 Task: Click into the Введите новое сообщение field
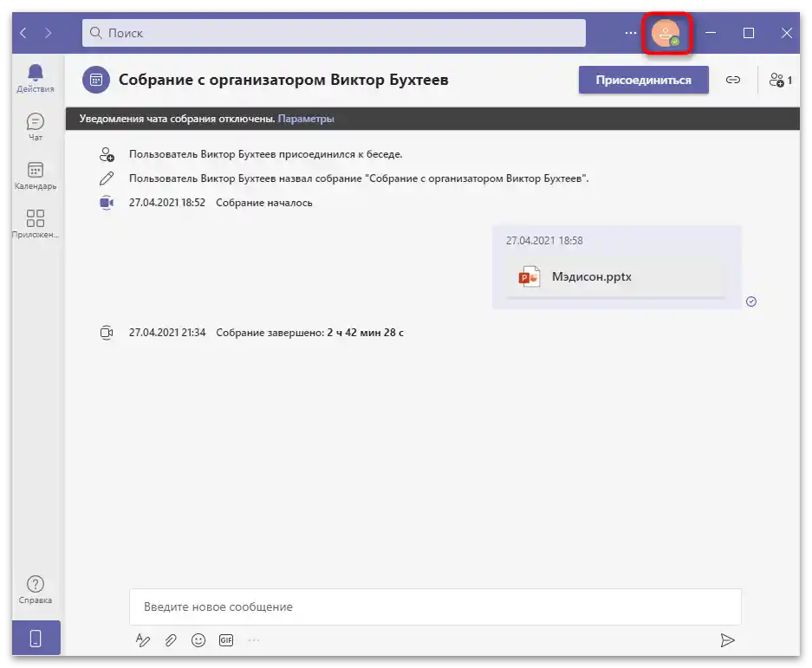pyautogui.click(x=436, y=606)
